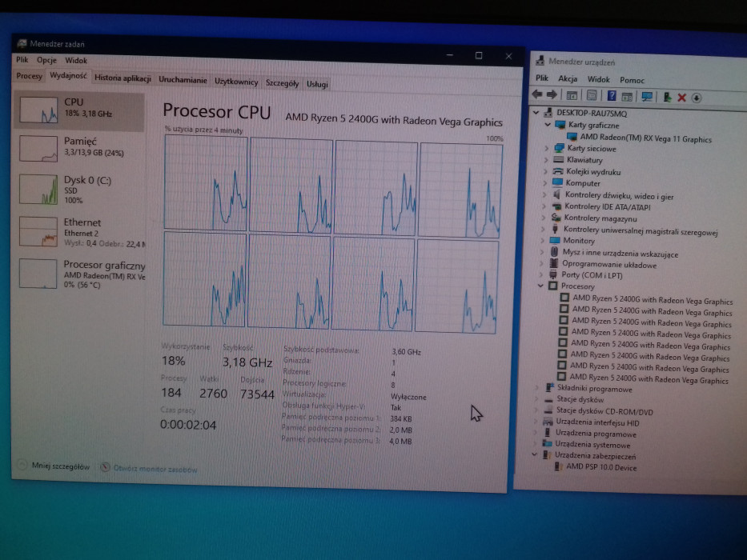Switch to the Procesy tab
747x560 pixels.
[29, 76]
